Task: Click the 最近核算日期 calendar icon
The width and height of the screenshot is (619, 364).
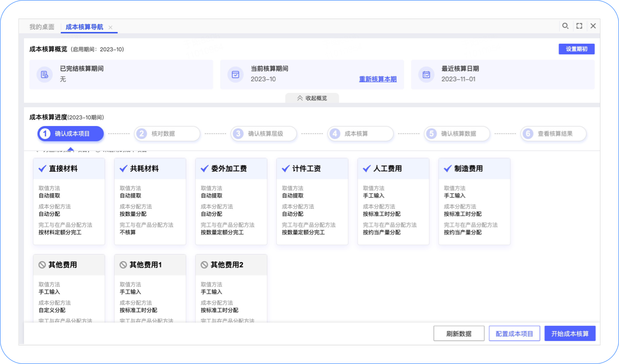Action: pyautogui.click(x=426, y=74)
